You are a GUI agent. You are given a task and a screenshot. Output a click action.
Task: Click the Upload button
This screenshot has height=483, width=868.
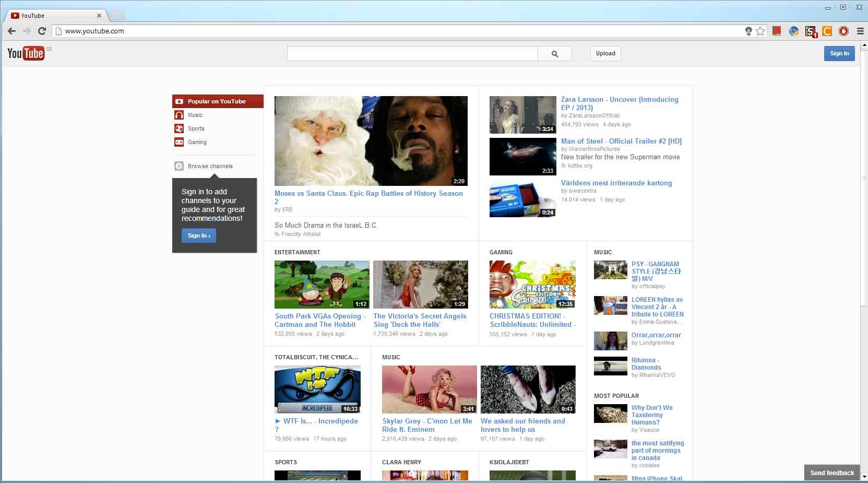pos(605,53)
